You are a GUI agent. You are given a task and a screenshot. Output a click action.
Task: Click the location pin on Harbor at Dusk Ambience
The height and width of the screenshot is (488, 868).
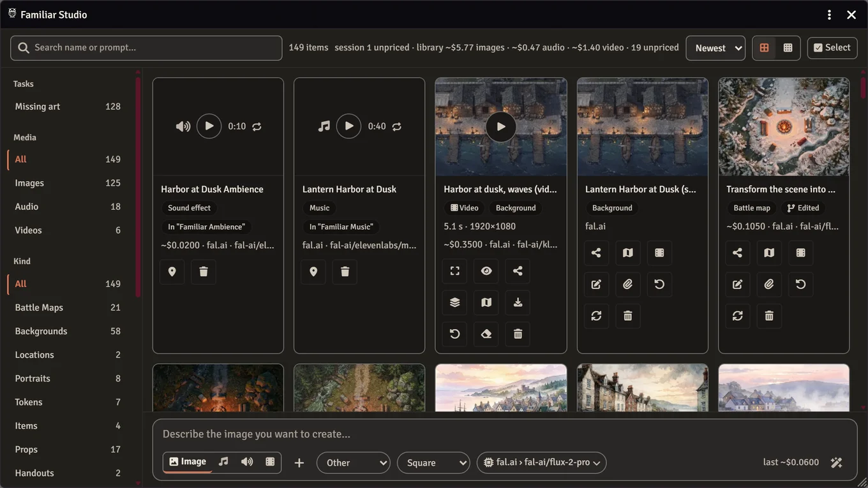click(172, 272)
